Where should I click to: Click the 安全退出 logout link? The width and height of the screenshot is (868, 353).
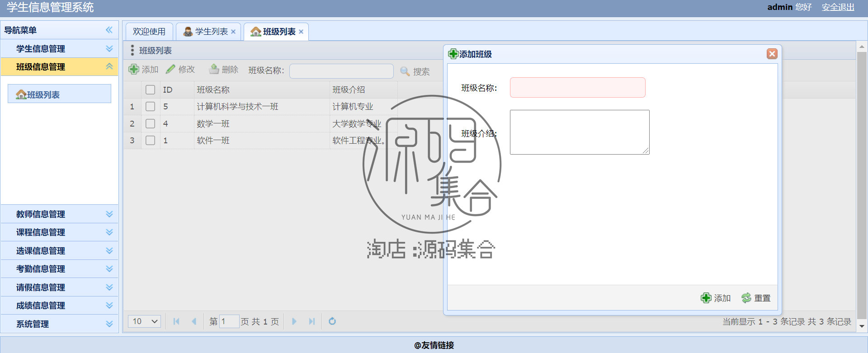(x=838, y=7)
